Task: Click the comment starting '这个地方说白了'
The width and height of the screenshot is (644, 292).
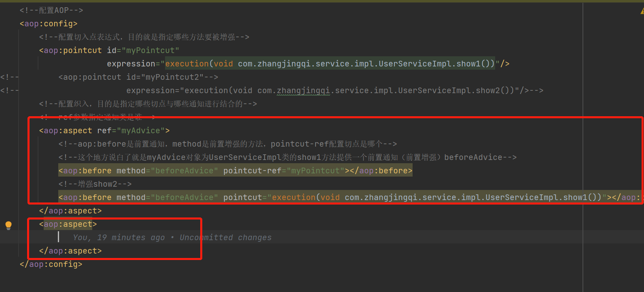Action: click(x=288, y=157)
